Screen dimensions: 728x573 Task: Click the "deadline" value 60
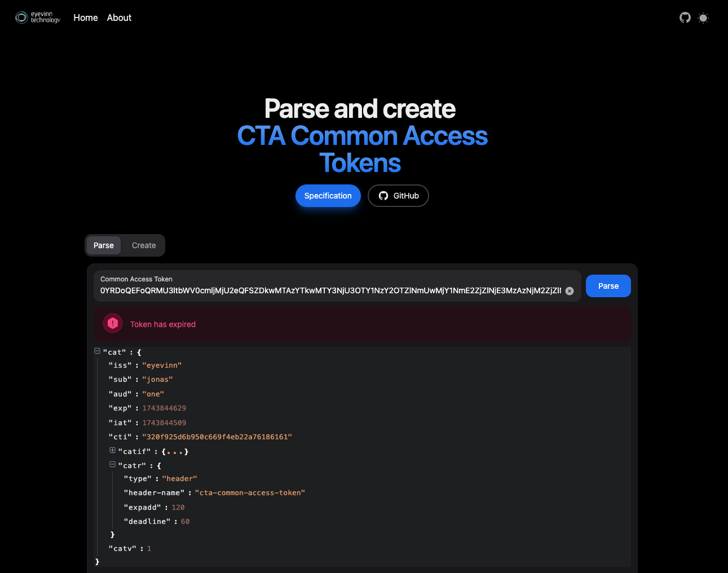click(185, 522)
